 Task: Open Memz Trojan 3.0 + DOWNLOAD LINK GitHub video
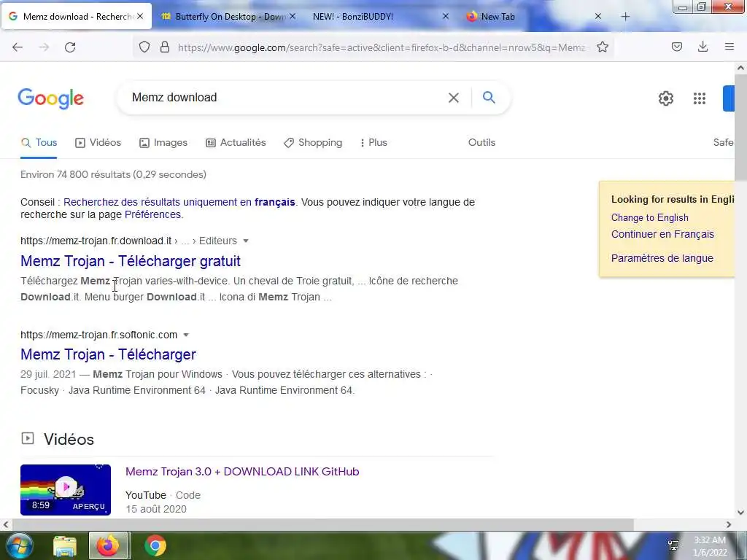242,472
